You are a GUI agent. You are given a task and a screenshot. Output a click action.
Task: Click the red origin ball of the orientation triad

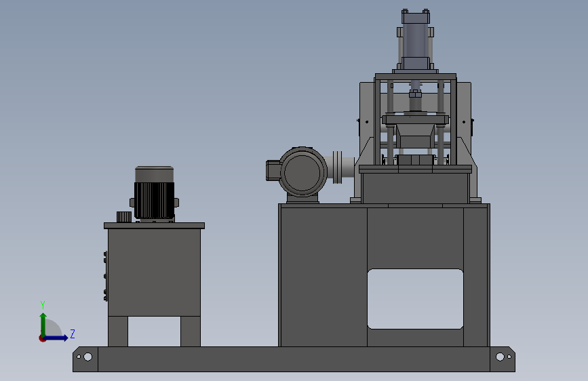pyautogui.click(x=42, y=338)
